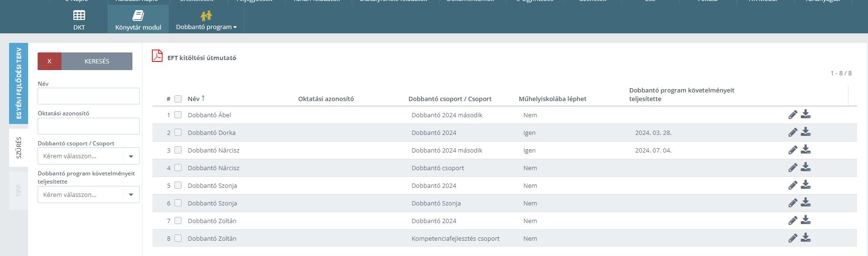Tick checkbox in row 4, Dobbantó Nárcisz

pos(178,168)
